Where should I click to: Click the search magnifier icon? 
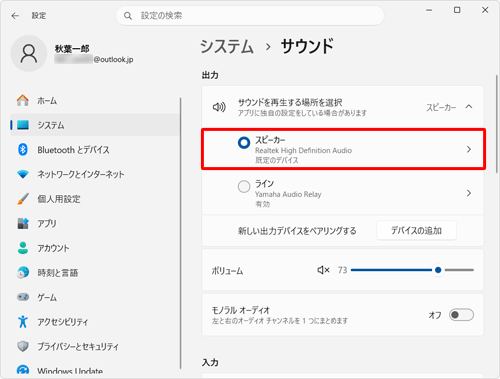click(128, 16)
